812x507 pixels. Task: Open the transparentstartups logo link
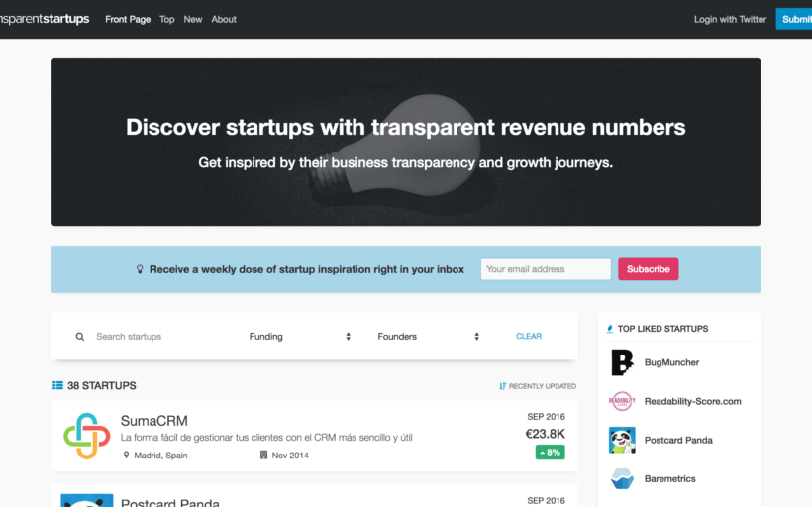[x=44, y=19]
